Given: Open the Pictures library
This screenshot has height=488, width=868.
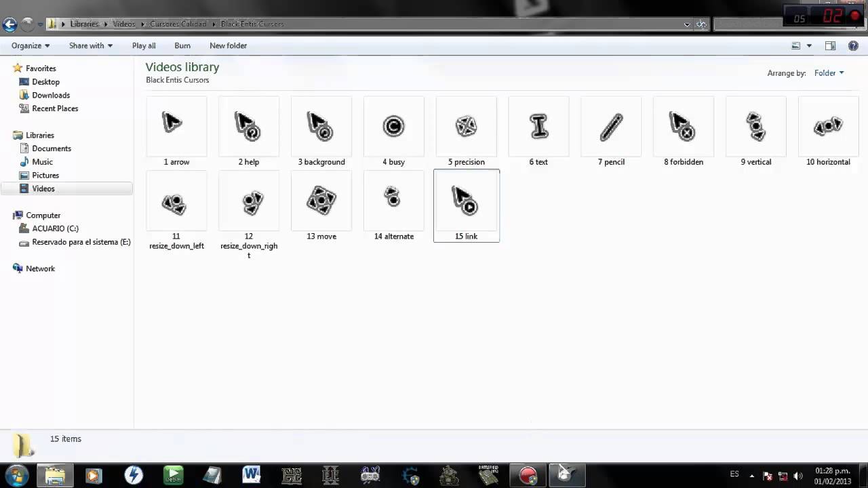Looking at the screenshot, I should pos(45,175).
